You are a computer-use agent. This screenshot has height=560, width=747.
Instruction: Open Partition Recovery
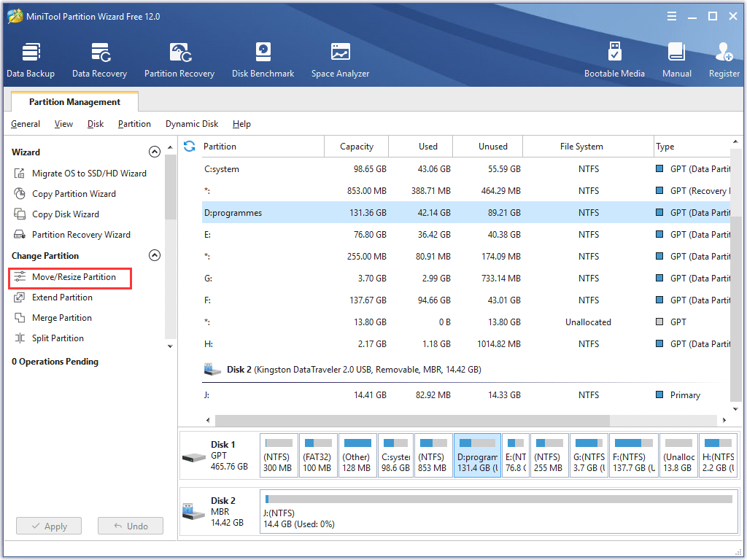coord(179,58)
